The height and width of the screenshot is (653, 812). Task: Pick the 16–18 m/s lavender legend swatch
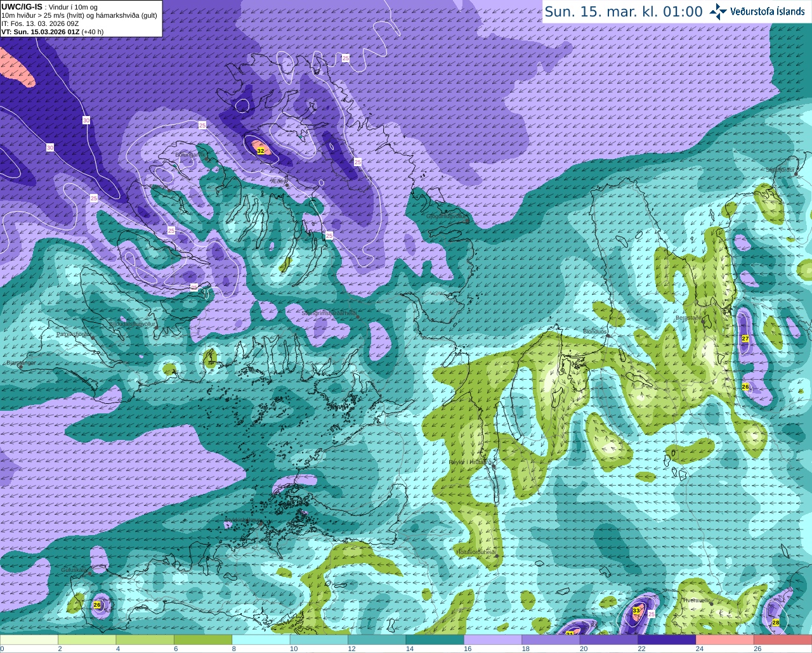[x=494, y=640]
